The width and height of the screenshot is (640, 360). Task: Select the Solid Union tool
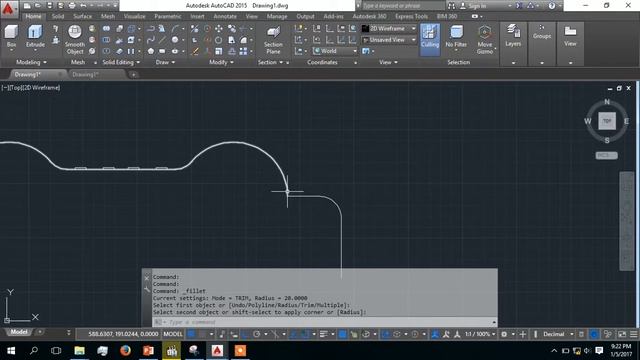click(106, 29)
